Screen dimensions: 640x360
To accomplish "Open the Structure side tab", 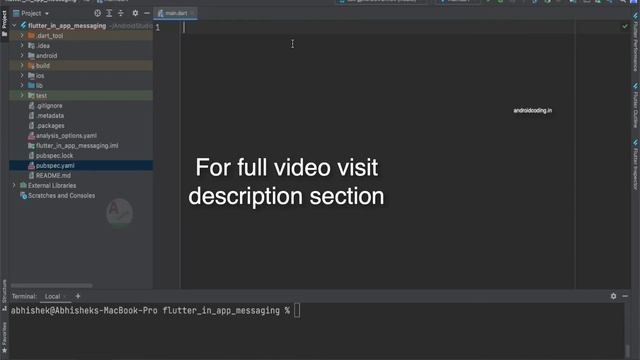I will pyautogui.click(x=4, y=295).
